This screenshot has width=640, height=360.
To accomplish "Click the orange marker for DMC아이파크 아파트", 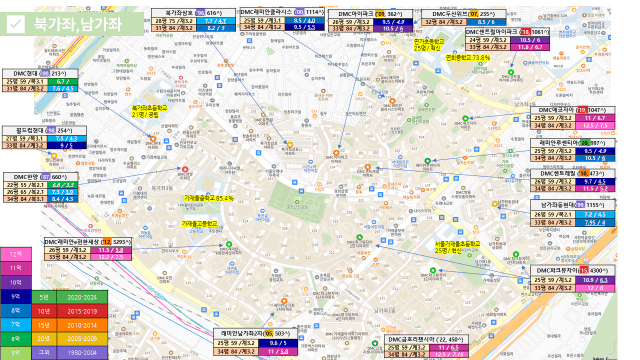I will pyautogui.click(x=336, y=153).
